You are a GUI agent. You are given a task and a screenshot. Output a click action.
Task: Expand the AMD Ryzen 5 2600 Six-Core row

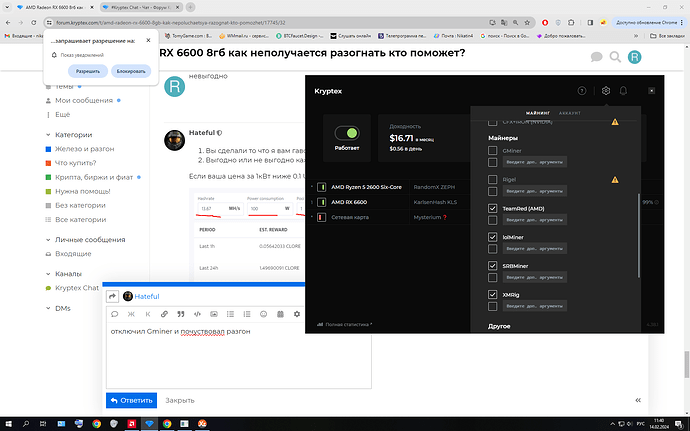[x=312, y=187]
